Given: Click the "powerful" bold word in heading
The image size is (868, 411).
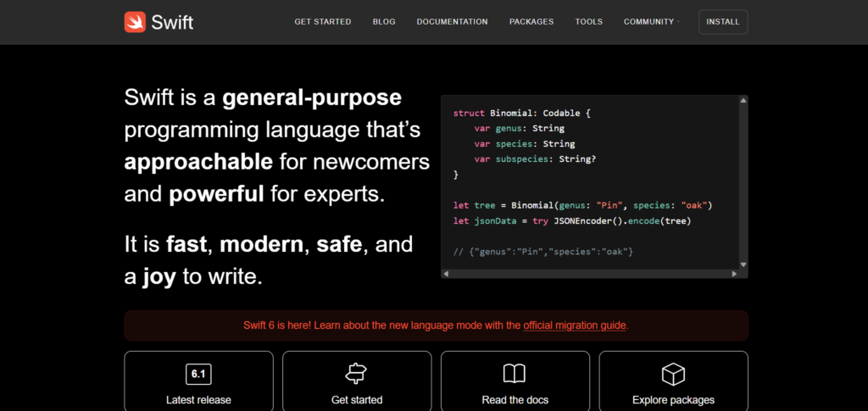Looking at the screenshot, I should point(216,194).
